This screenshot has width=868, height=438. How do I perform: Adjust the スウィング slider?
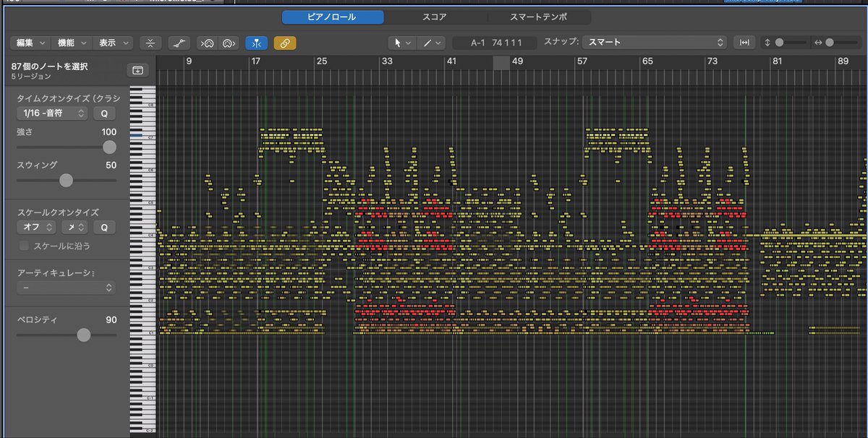67,180
